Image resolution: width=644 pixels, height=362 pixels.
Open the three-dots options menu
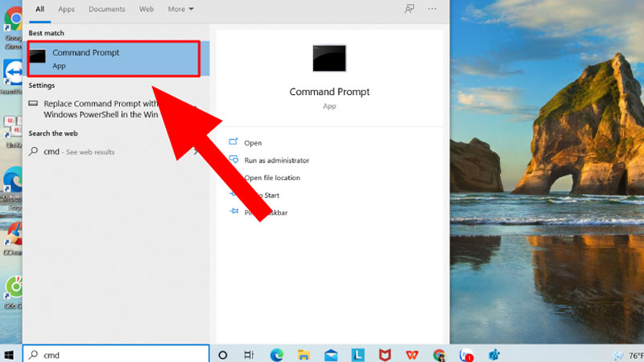pyautogui.click(x=433, y=9)
